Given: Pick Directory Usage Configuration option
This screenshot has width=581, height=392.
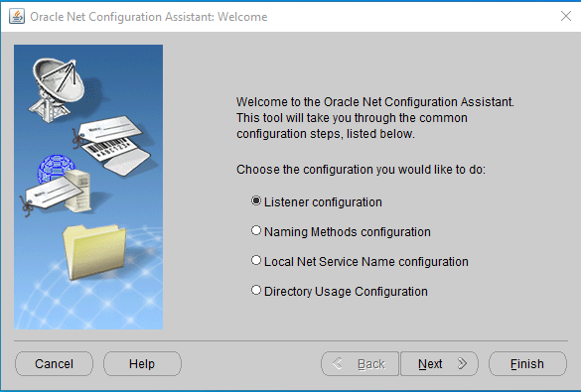Looking at the screenshot, I should click(256, 290).
